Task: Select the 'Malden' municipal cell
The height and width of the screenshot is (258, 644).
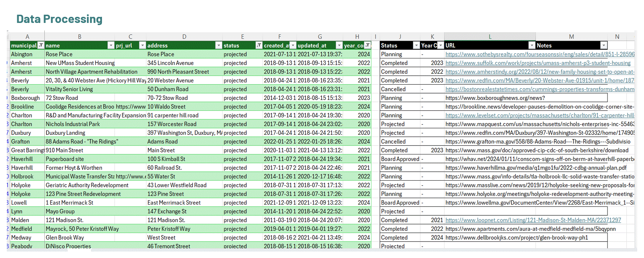Action: pos(27,220)
